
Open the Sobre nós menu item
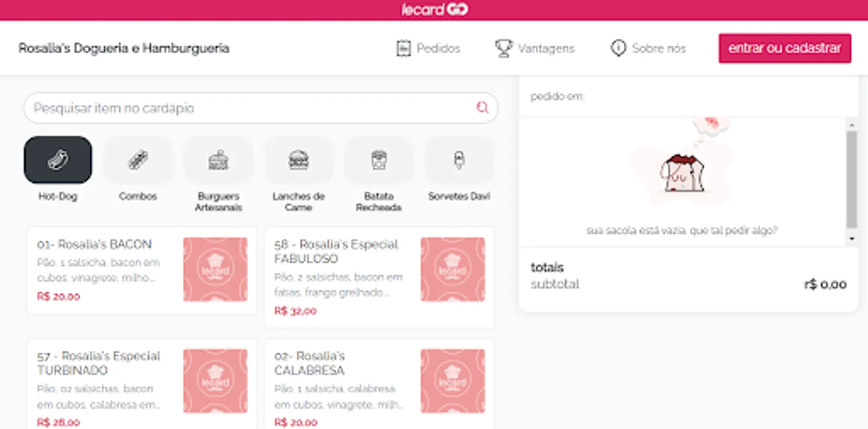pyautogui.click(x=659, y=48)
